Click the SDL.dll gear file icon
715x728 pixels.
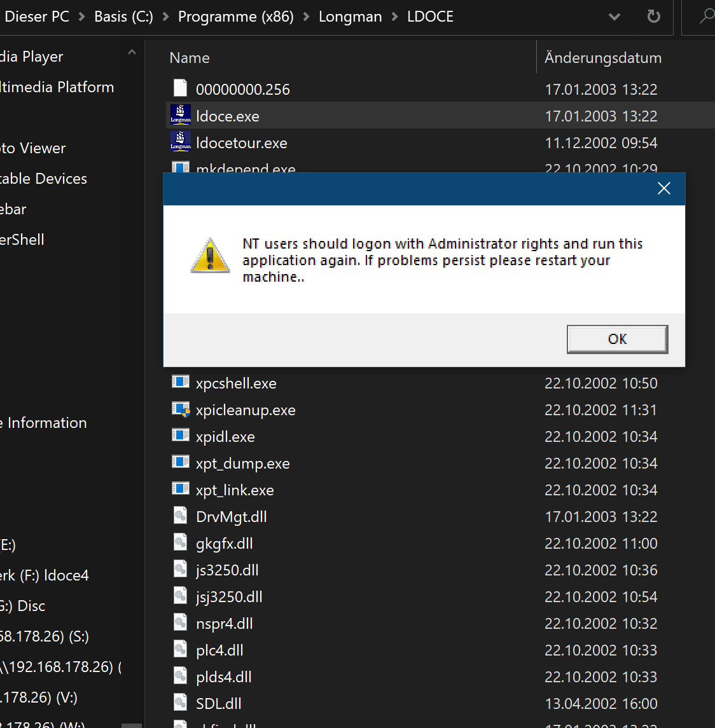pyautogui.click(x=180, y=703)
